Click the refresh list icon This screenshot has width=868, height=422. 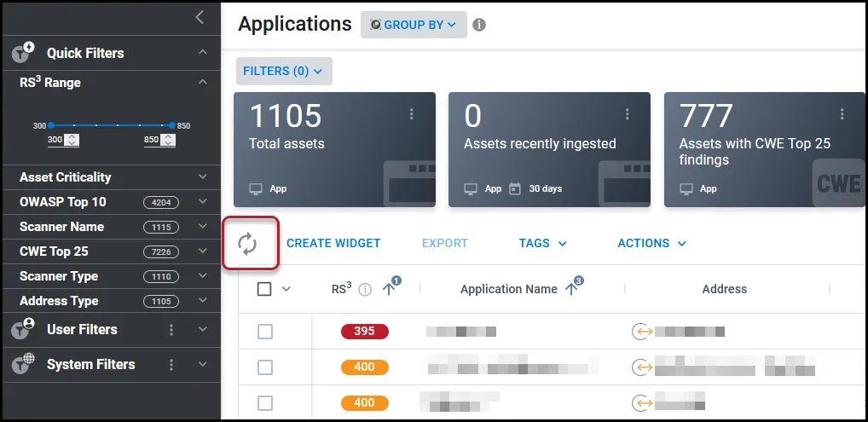[x=247, y=244]
